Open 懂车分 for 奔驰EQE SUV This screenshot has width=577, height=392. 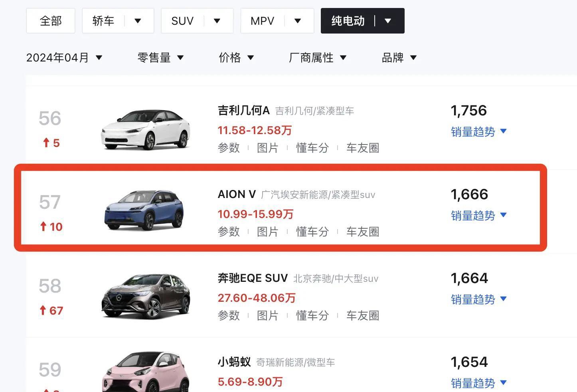[312, 315]
